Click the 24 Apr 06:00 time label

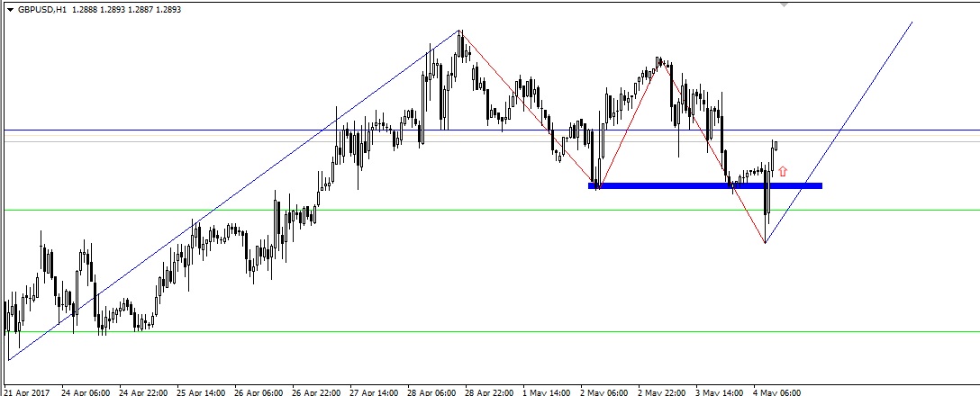(86, 391)
